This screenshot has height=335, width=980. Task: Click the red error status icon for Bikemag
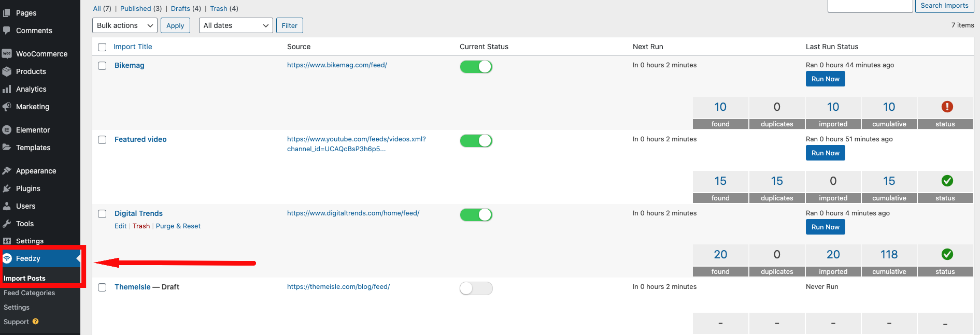point(947,107)
